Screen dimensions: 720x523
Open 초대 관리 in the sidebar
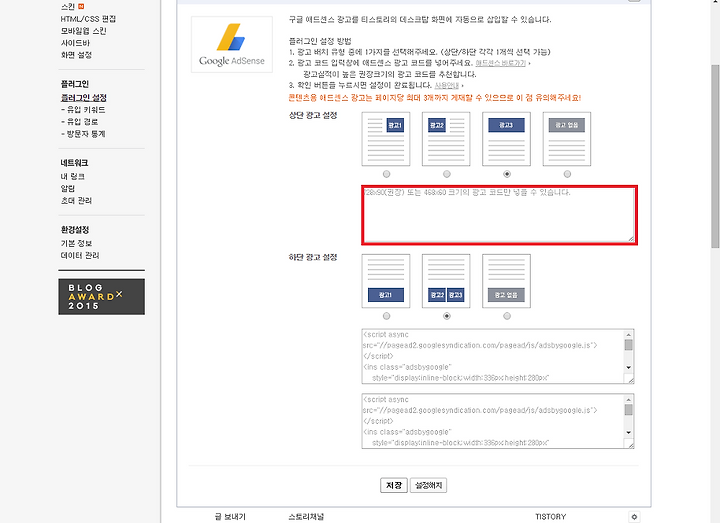coord(76,200)
